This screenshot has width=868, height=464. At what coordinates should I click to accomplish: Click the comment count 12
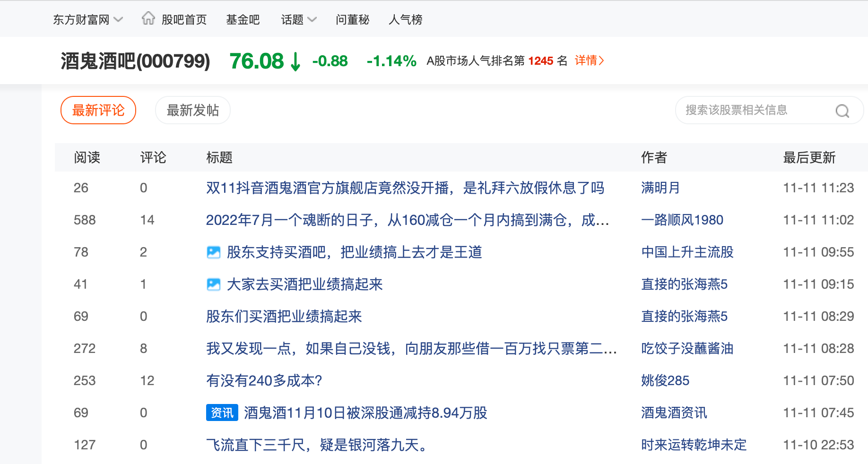click(147, 381)
